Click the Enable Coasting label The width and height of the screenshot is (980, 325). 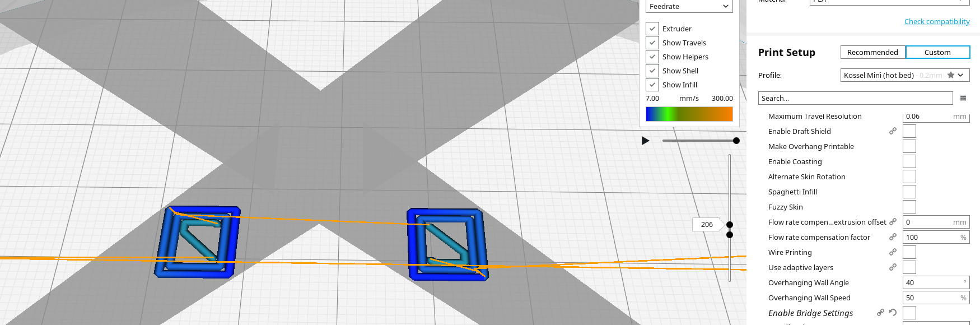click(x=795, y=161)
